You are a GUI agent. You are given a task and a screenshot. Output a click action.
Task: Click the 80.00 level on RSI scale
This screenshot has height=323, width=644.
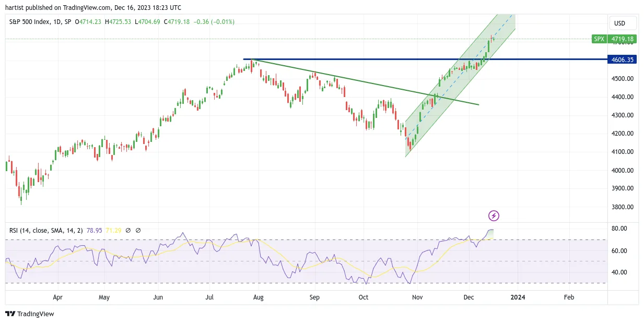click(x=620, y=229)
